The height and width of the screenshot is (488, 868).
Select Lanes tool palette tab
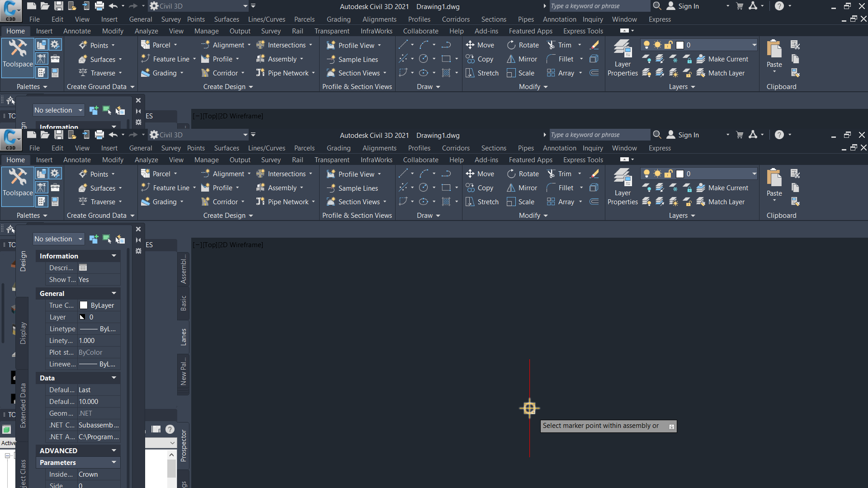pos(183,337)
